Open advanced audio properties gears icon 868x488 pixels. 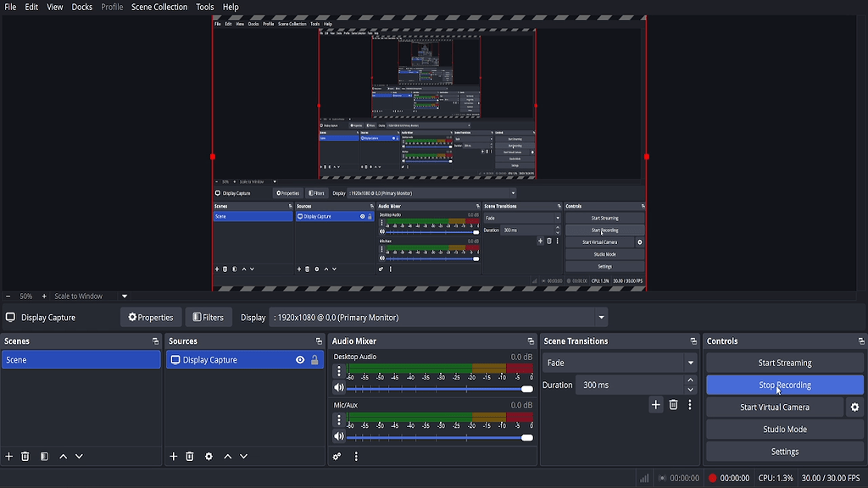(337, 457)
